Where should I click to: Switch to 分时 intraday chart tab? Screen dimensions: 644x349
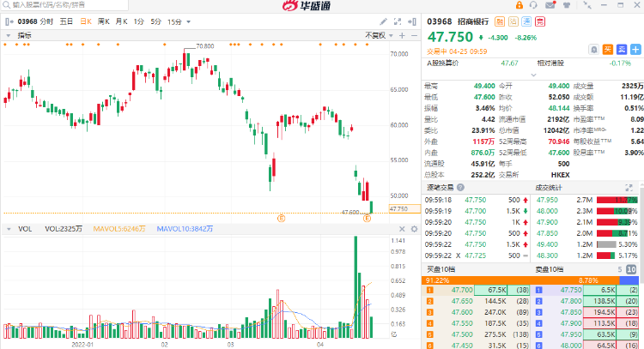[47, 21]
